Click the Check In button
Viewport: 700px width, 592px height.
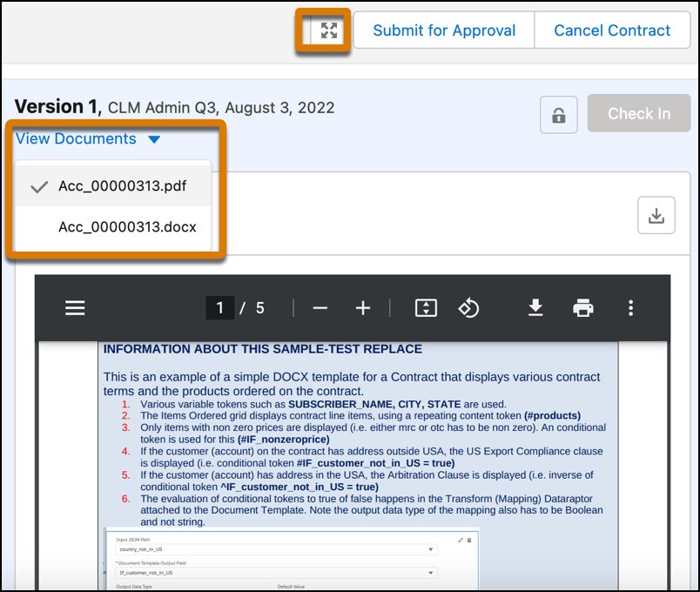[639, 113]
